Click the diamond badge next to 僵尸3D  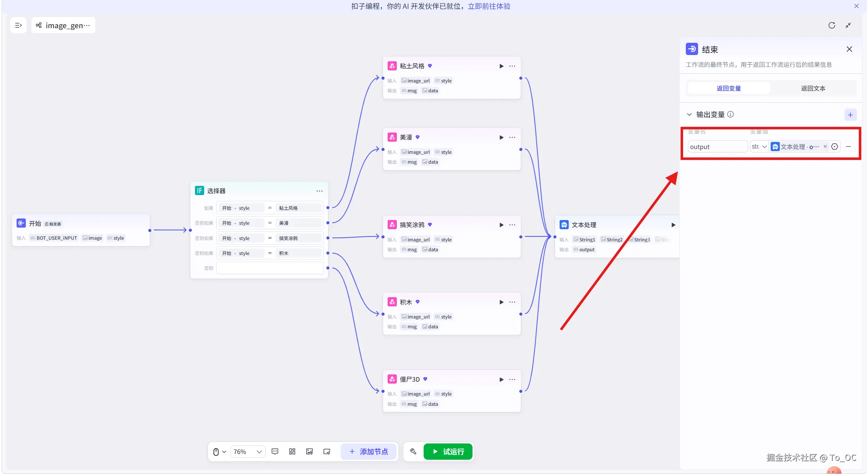[425, 379]
